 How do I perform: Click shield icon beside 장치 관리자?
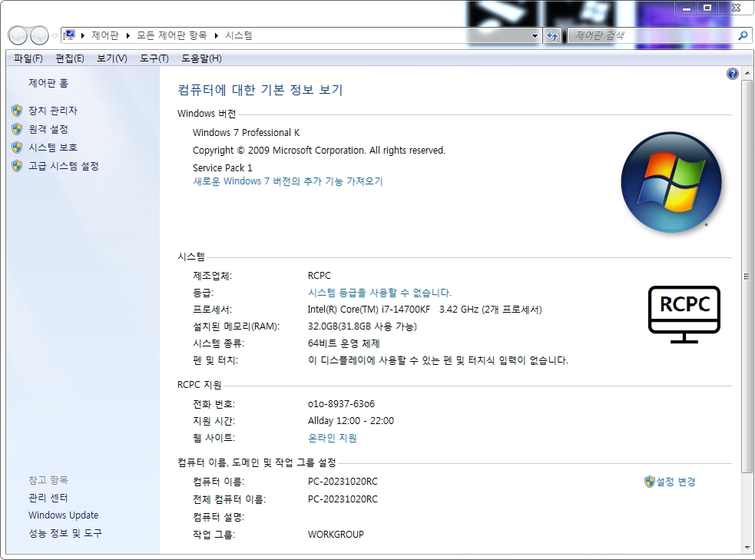17,111
